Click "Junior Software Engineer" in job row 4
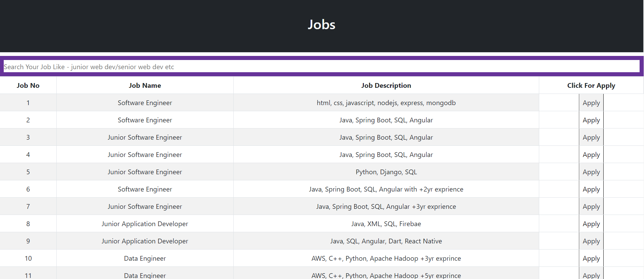 tap(145, 155)
